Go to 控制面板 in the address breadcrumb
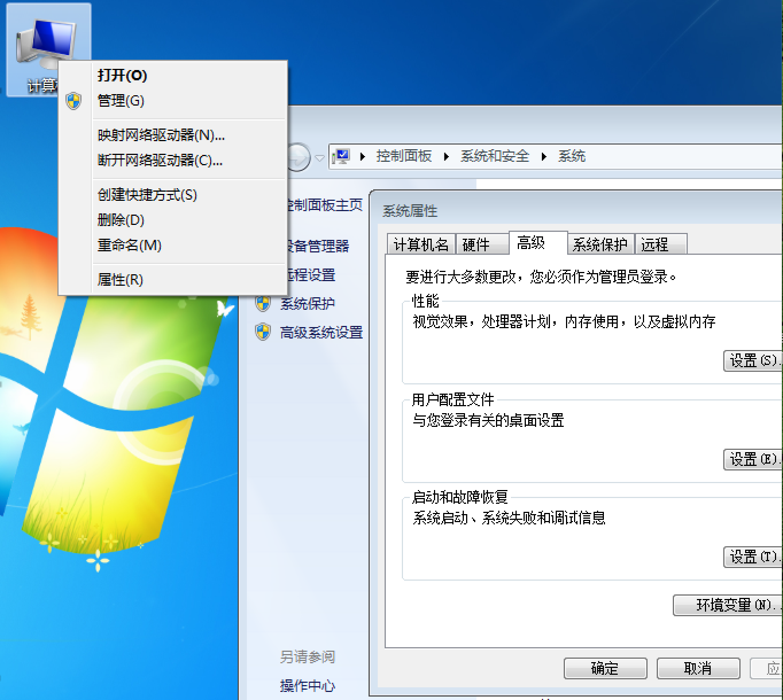Viewport: 783px width, 700px height. point(404,156)
